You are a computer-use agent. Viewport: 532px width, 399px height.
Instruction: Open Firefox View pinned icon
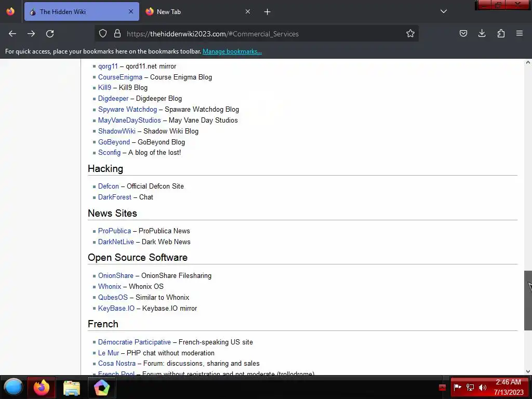coord(10,11)
